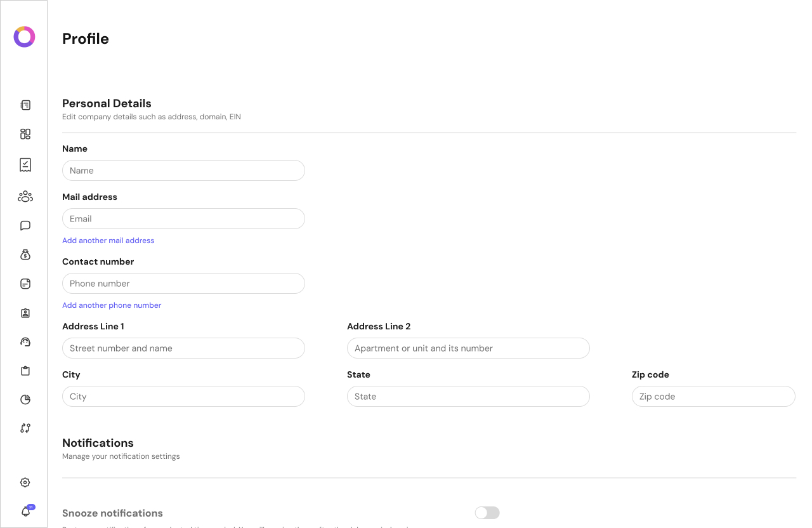
Task: Click the Zip code input field
Action: (713, 396)
